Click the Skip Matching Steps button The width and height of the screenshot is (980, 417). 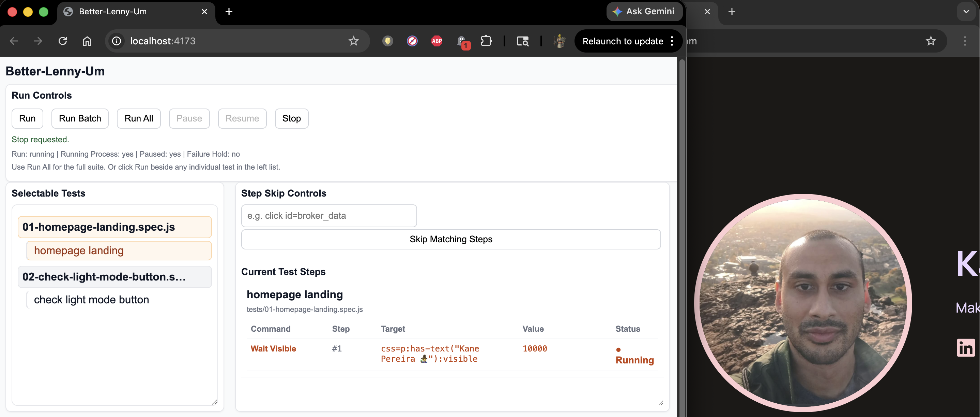[450, 239]
